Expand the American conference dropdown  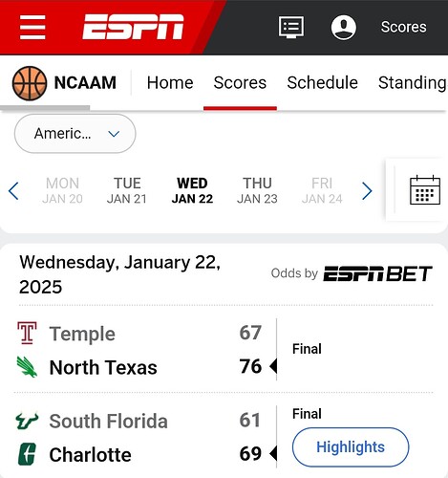coord(75,134)
